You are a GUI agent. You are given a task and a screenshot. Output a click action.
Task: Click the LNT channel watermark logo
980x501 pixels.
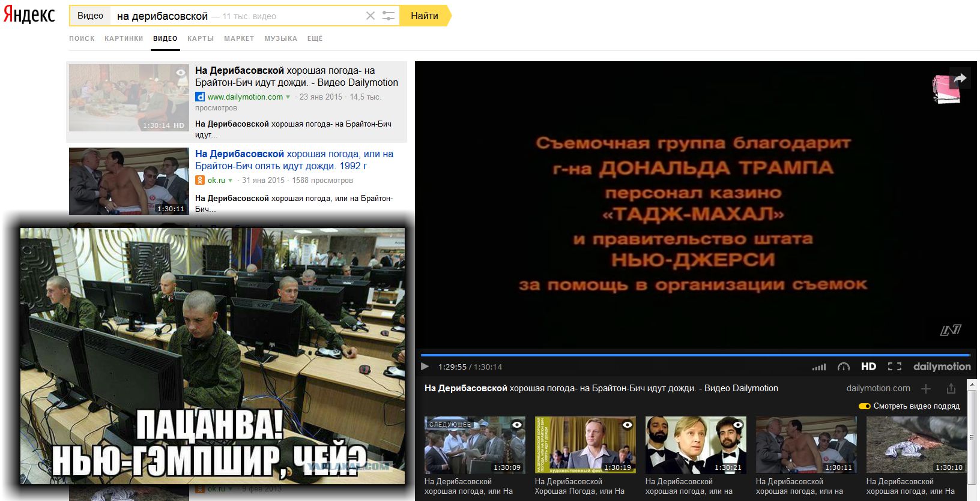pyautogui.click(x=951, y=330)
